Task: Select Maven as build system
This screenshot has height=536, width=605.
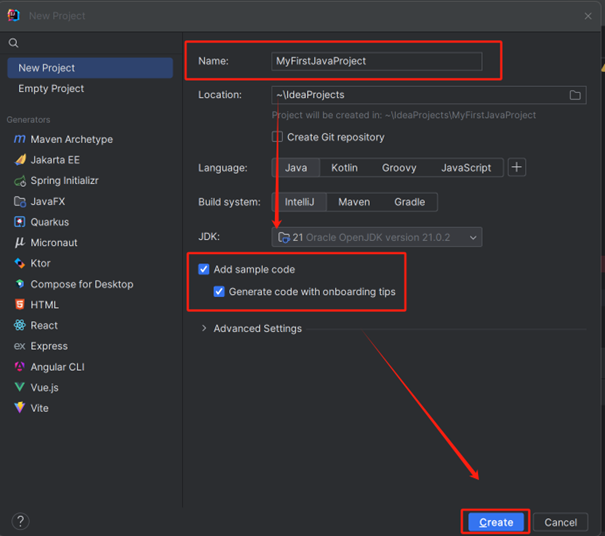Action: click(353, 202)
